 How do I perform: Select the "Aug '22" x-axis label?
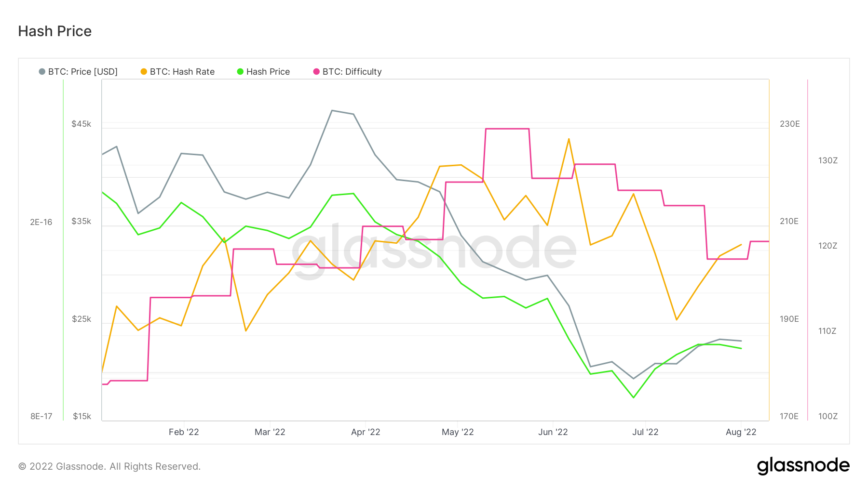coord(741,432)
